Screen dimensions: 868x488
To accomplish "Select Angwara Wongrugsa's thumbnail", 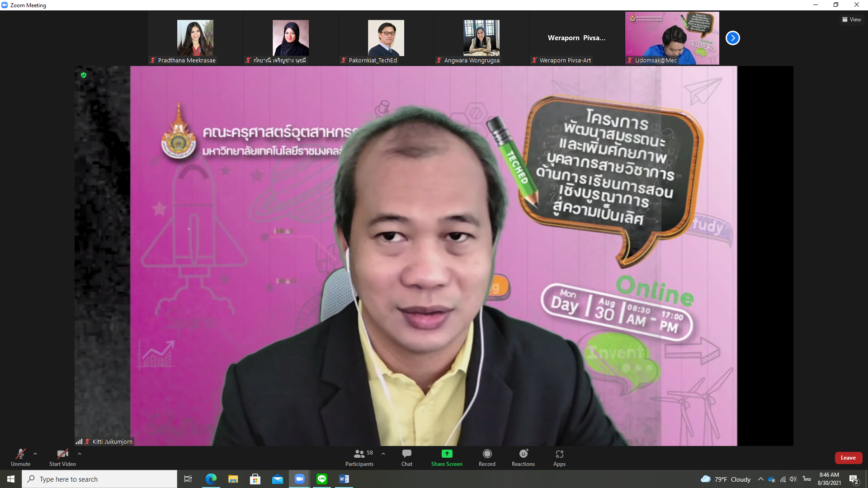I will tap(481, 38).
